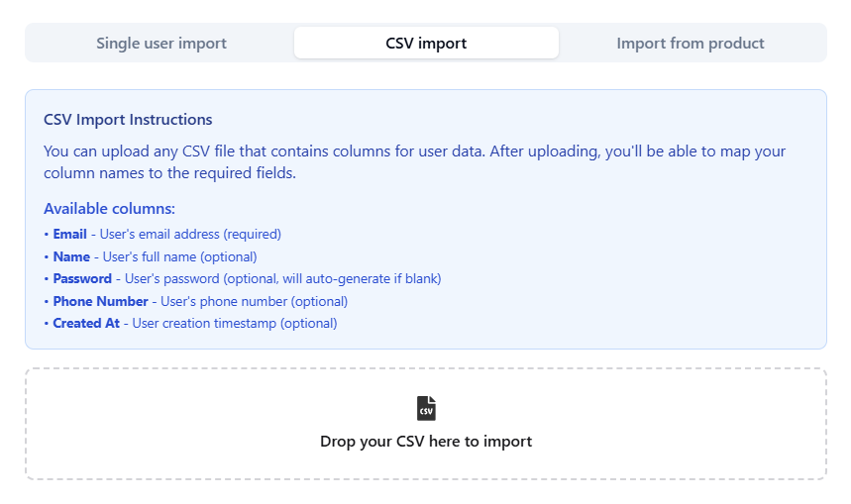Screen dimensions: 851x504
Task: Switch to the Single user import tab
Action: tap(161, 44)
